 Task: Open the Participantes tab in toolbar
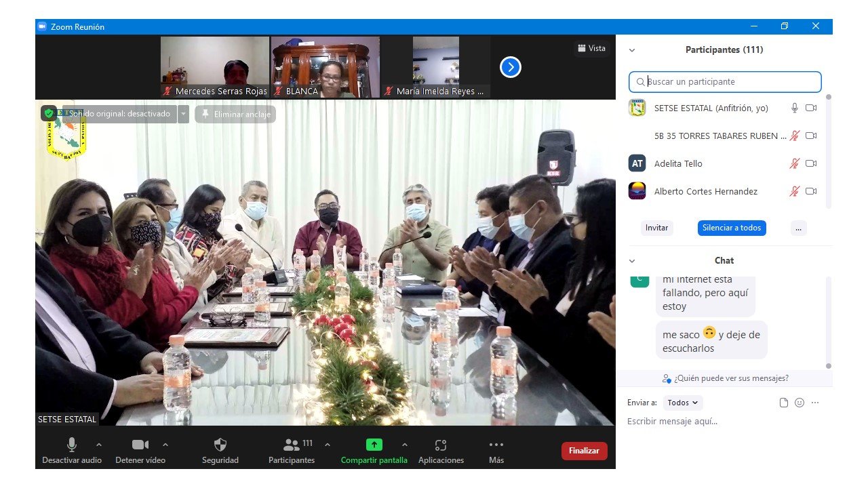tap(292, 445)
